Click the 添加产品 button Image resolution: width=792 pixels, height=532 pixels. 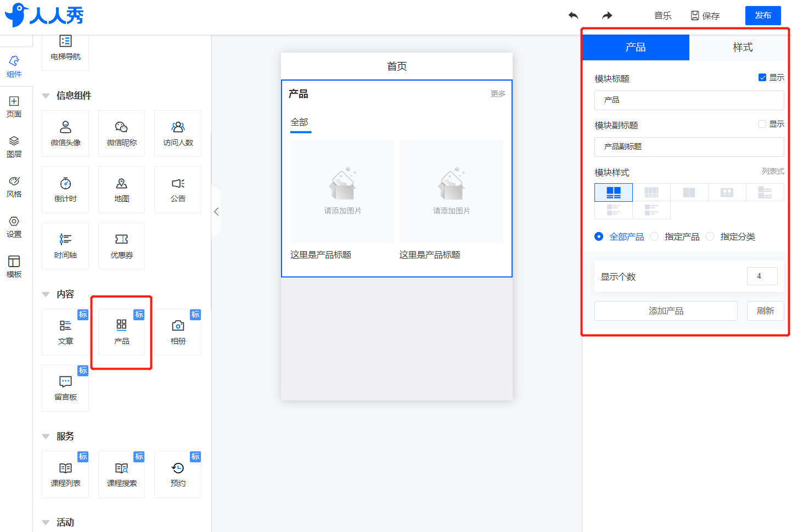pos(666,311)
